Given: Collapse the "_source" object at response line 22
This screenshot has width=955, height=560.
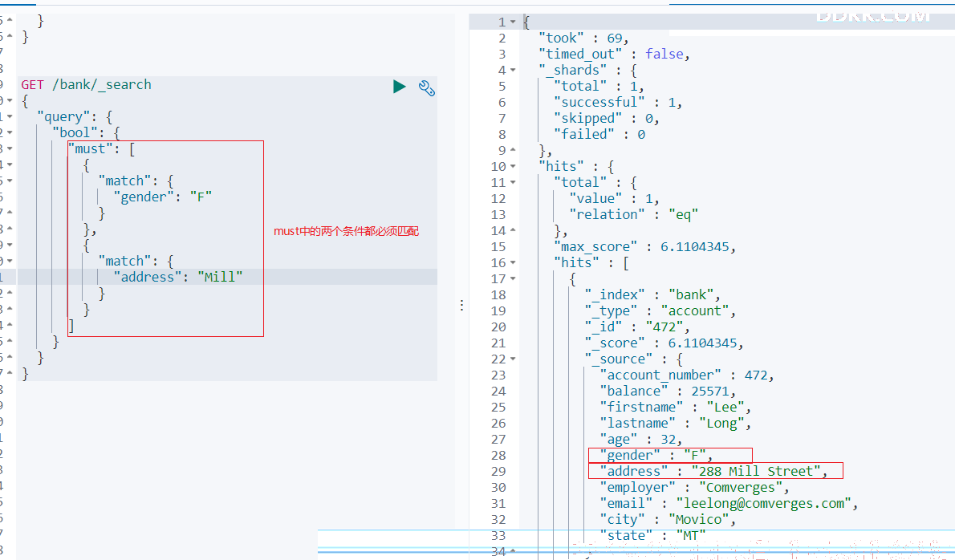Looking at the screenshot, I should click(x=513, y=359).
